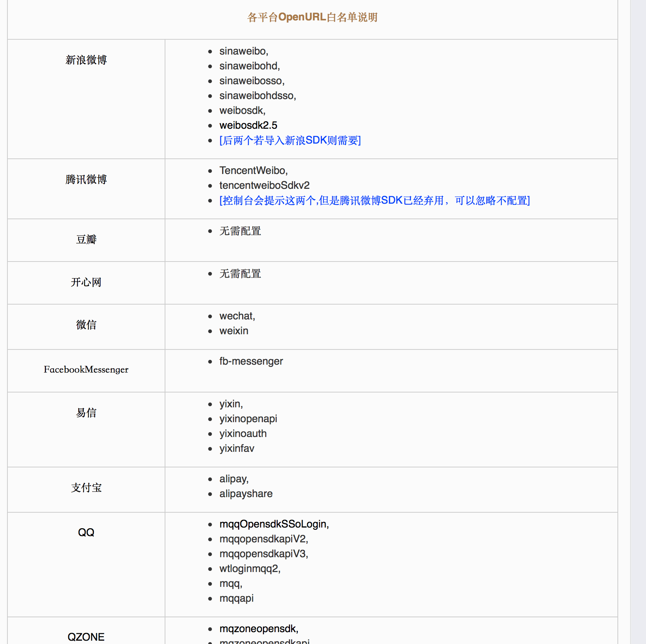
Task: Click the yixinfav list entry
Action: tap(237, 448)
